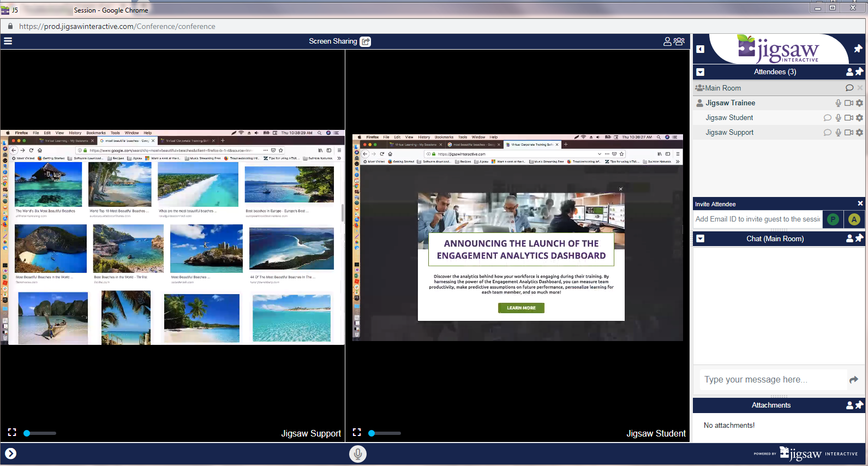Toggle Jigsaw Support's camera

point(848,133)
